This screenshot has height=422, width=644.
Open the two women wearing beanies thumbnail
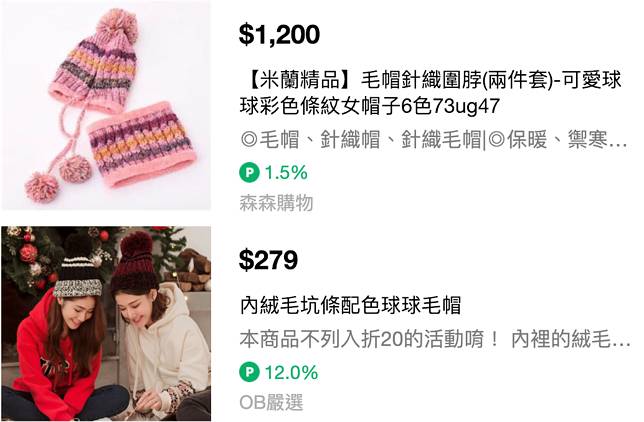pyautogui.click(x=106, y=323)
